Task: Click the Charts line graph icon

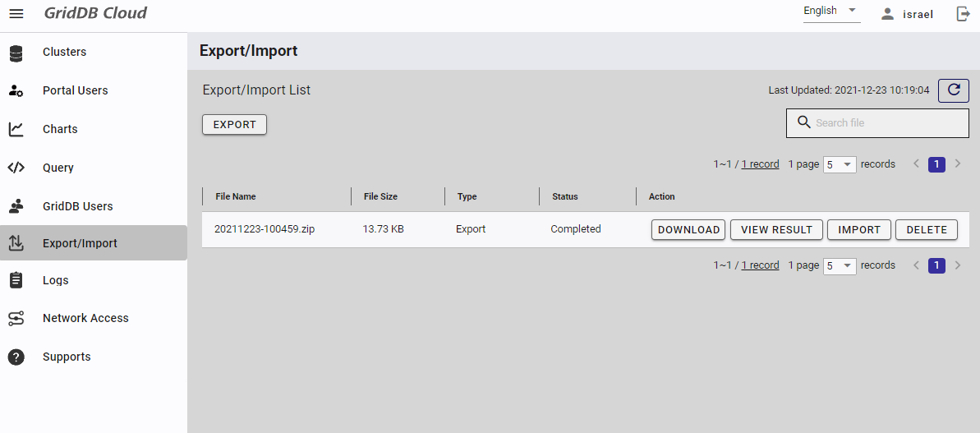Action: [16, 129]
